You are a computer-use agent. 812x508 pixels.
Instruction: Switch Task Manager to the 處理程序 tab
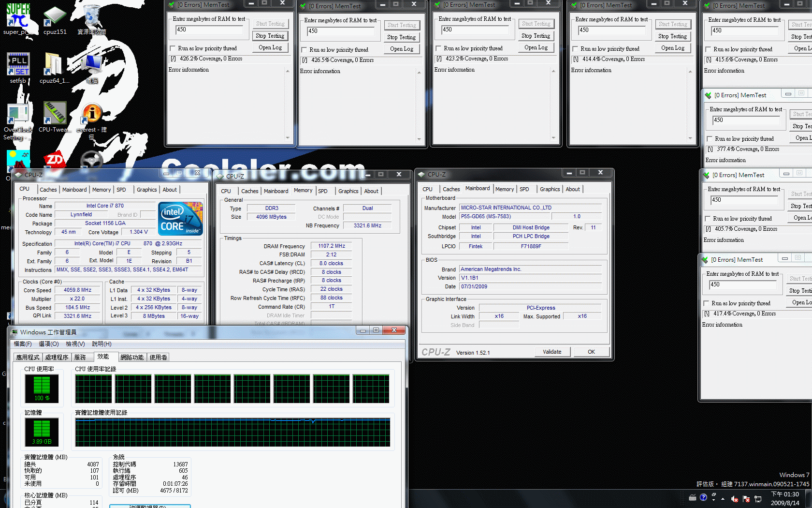coord(57,357)
